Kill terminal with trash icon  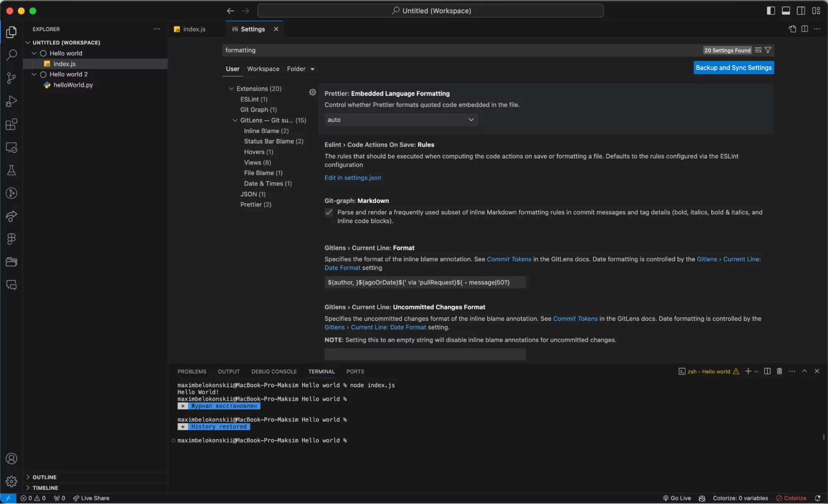pos(779,371)
